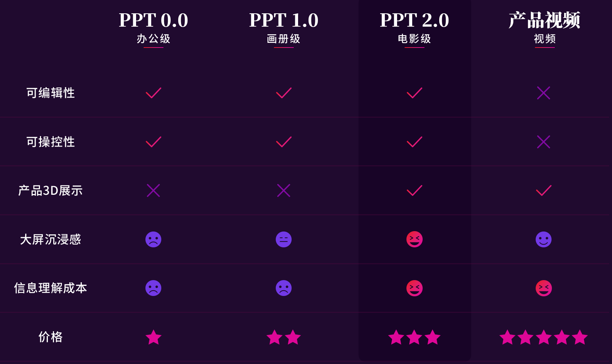Viewport: 612px width, 364px height.
Task: Click the sad face for 大屏沉浸感 under PPT 0.0
Action: click(153, 239)
